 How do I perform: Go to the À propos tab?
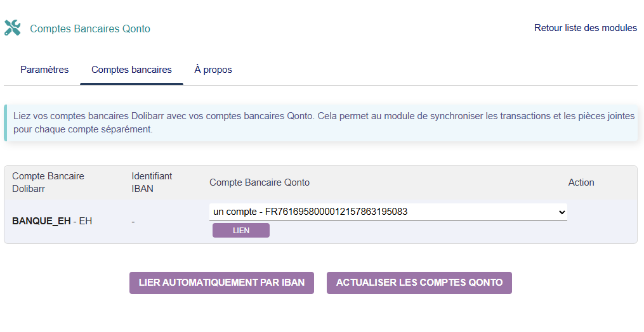[213, 70]
